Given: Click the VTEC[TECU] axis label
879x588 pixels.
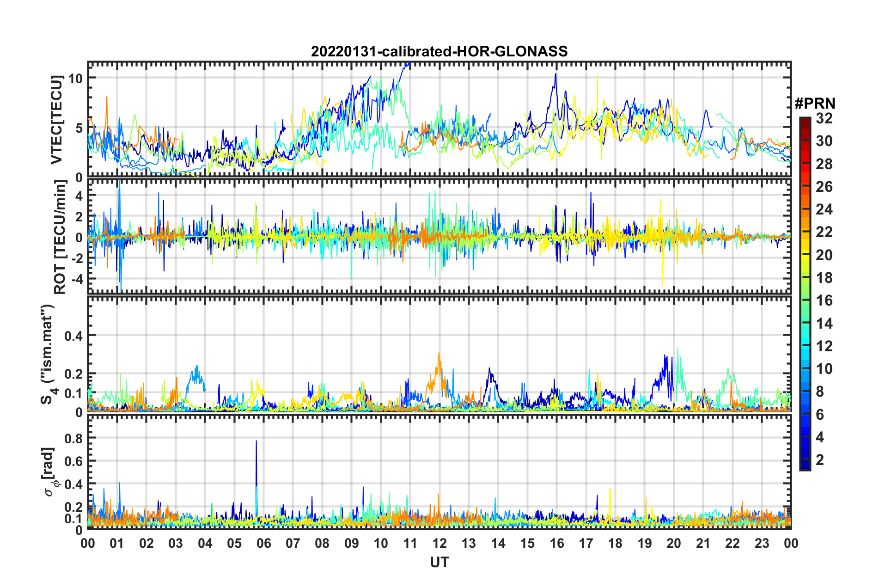Looking at the screenshot, I should click(56, 120).
